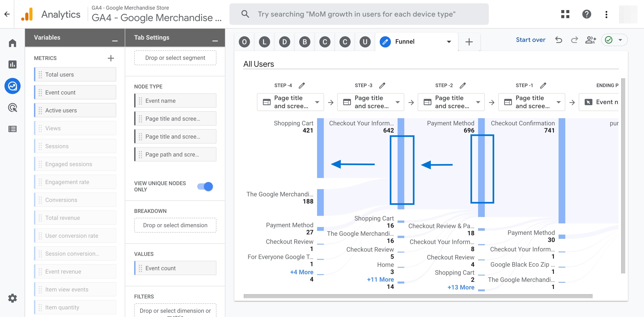The width and height of the screenshot is (644, 317).
Task: Minimize the Variables panel
Action: [115, 41]
